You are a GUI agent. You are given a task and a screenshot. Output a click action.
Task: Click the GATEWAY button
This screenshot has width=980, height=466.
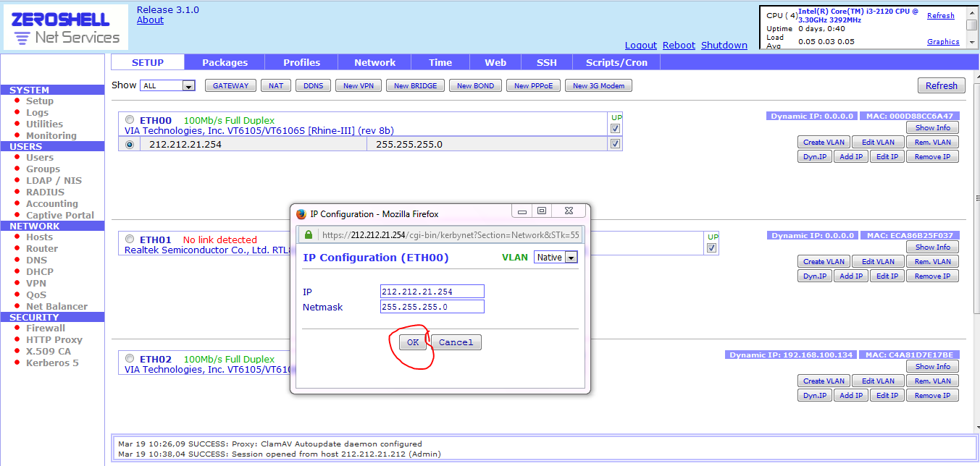(230, 85)
